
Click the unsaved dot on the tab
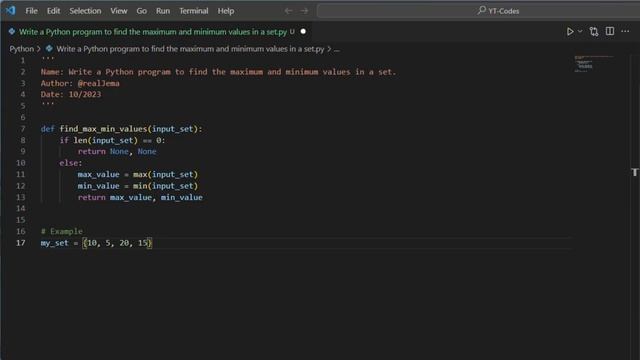303,31
